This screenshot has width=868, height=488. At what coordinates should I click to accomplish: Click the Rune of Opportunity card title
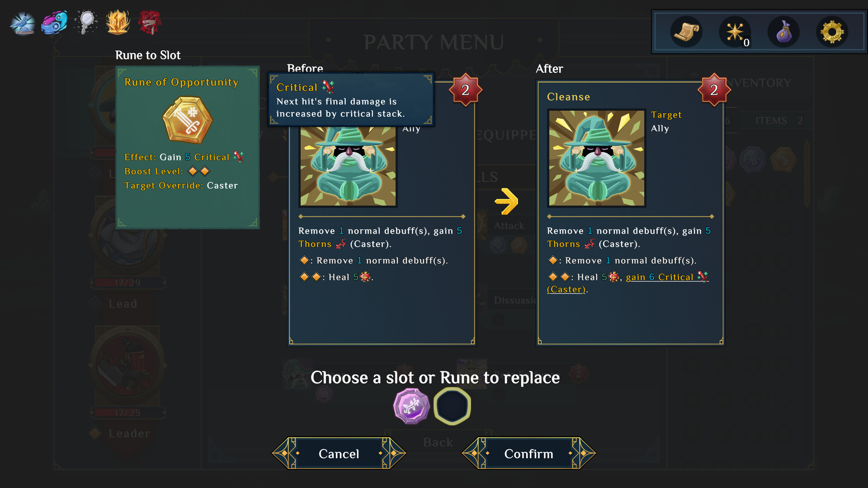click(181, 82)
